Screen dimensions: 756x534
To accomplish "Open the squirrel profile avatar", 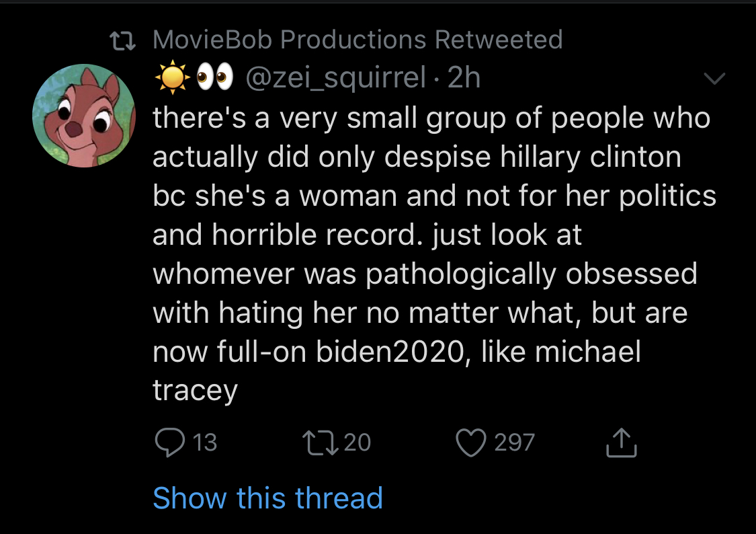I will [x=84, y=116].
